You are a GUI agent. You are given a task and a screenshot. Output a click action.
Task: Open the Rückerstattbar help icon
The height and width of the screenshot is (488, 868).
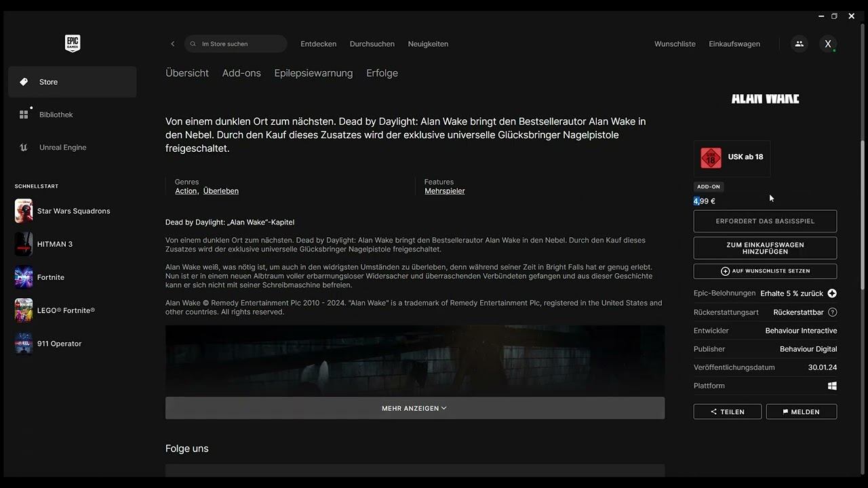(833, 312)
